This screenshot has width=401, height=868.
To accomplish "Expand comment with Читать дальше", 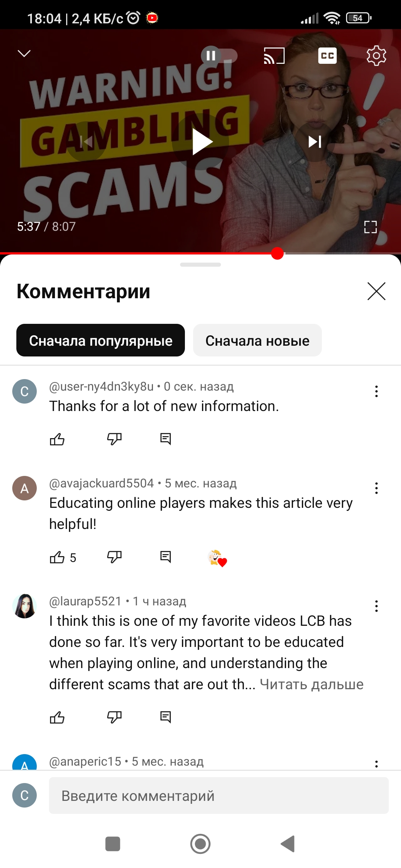I will pyautogui.click(x=312, y=684).
